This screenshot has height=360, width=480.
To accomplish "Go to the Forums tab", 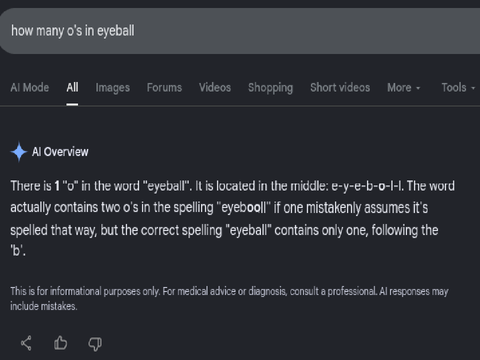I will [x=164, y=88].
